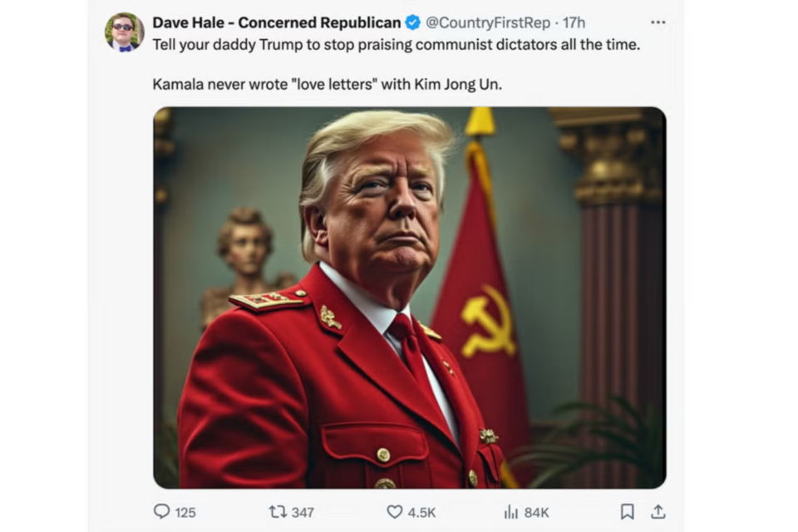This screenshot has width=798, height=532.
Task: Click the blue verified checkmark badge
Action: click(x=413, y=22)
